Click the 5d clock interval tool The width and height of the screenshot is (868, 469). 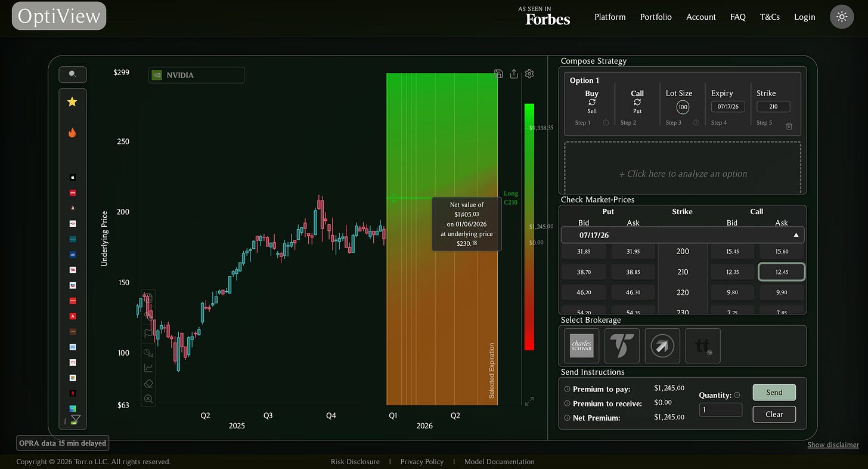click(x=148, y=352)
